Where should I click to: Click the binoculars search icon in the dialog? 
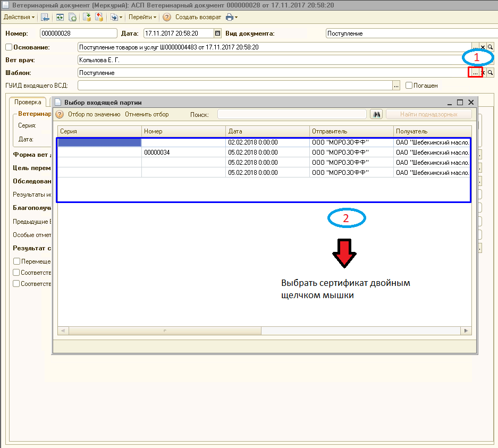(376, 114)
